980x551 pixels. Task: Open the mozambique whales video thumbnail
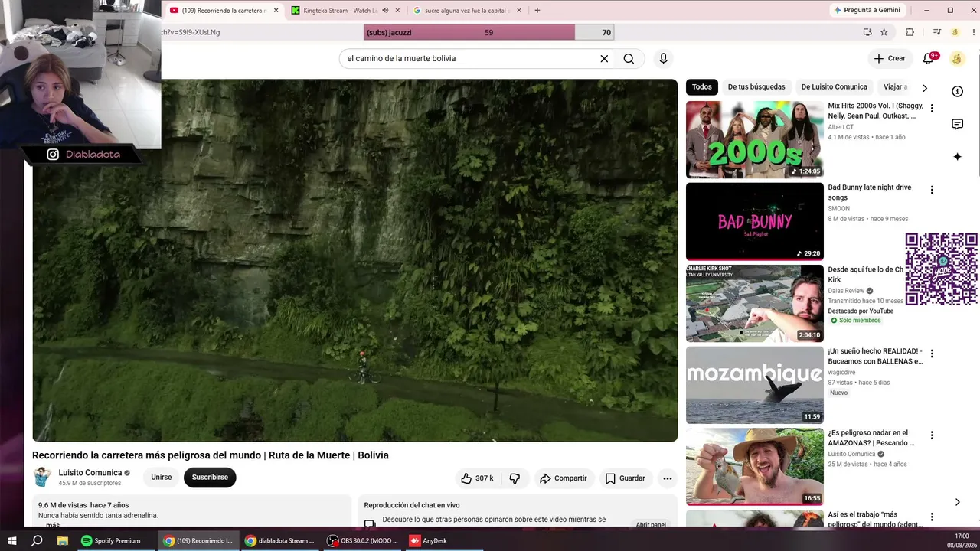coord(755,385)
